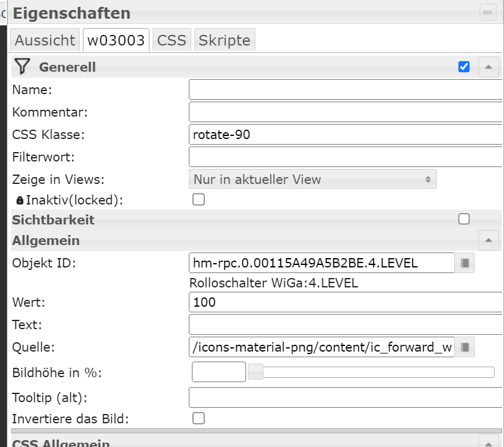
Task: Collapse the Generell section arrow
Action: point(488,67)
